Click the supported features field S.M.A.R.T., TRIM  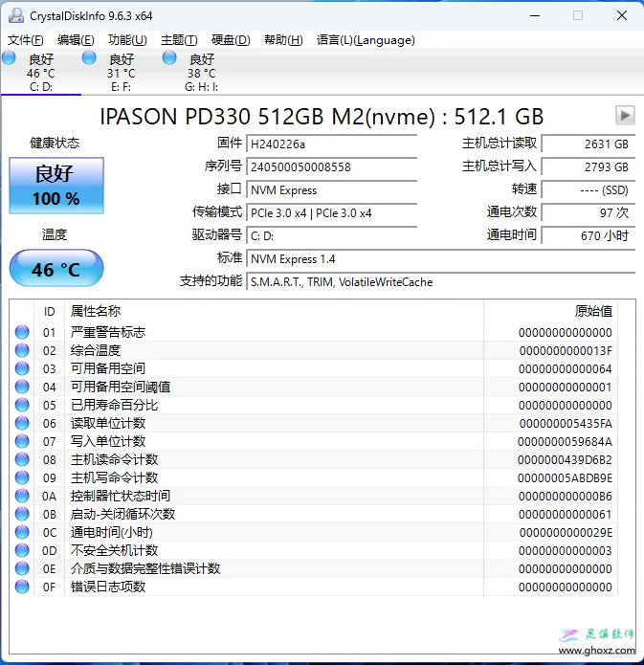tap(441, 281)
